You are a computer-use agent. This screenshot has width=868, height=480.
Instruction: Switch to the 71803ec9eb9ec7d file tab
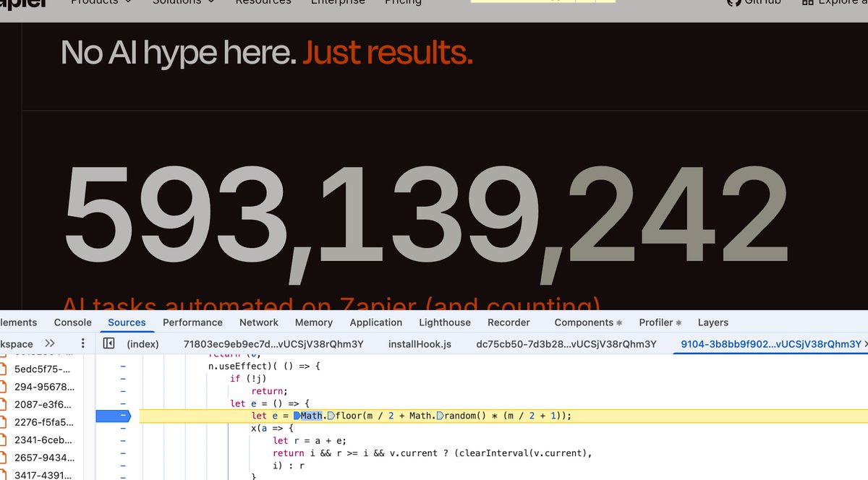[273, 343]
